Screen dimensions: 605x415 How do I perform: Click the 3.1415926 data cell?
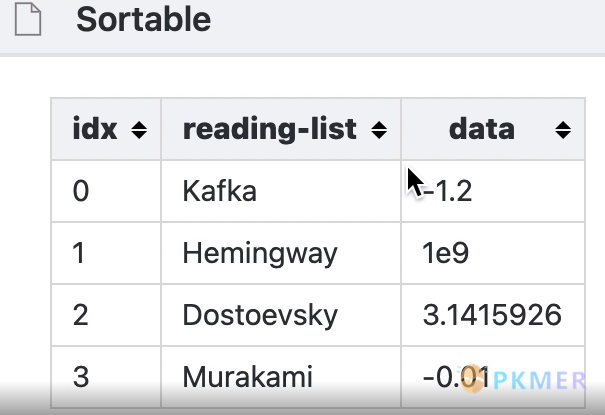tap(493, 315)
